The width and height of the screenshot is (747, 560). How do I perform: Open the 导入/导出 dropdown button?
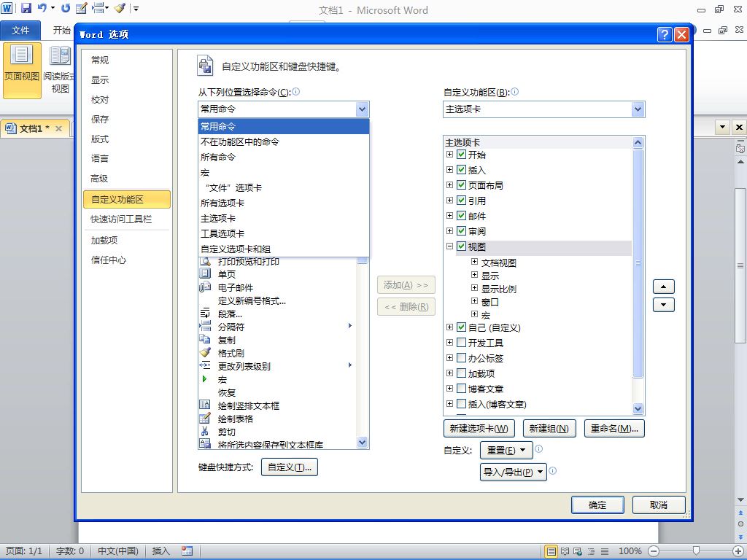tap(513, 472)
